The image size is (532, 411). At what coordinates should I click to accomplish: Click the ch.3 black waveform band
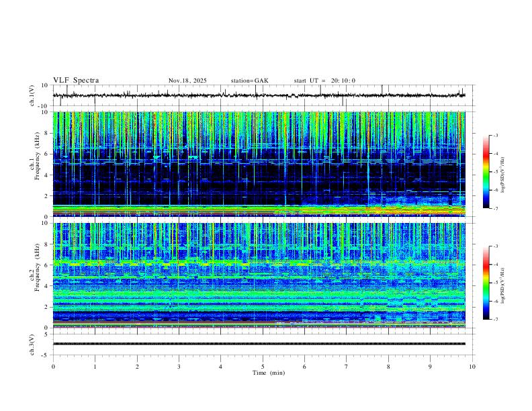[x=259, y=344]
